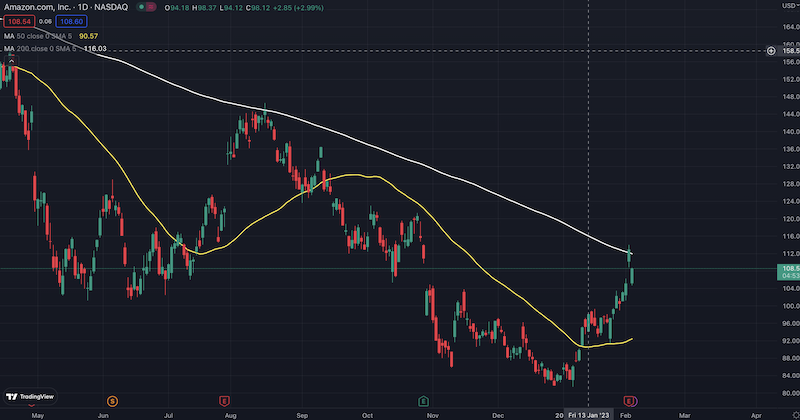Click the 158.5 crosshair price label
The height and width of the screenshot is (420, 800).
(x=790, y=51)
